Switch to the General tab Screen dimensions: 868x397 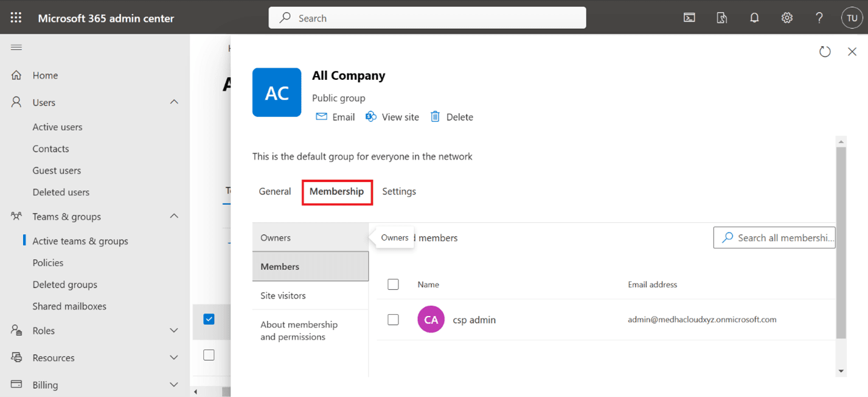pyautogui.click(x=274, y=191)
